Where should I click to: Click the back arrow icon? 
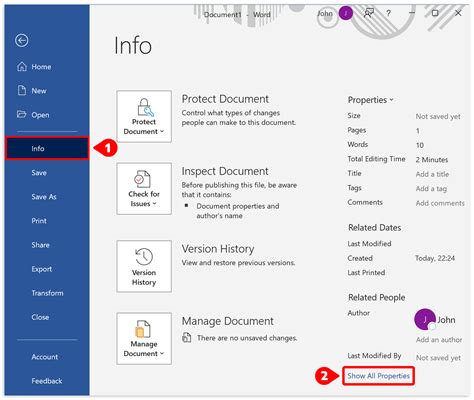pos(22,41)
